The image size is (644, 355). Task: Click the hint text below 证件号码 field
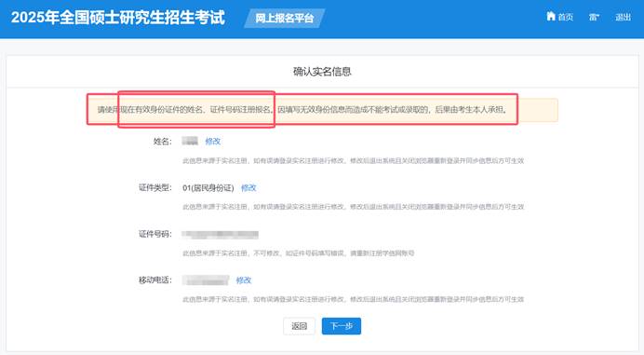coord(299,253)
